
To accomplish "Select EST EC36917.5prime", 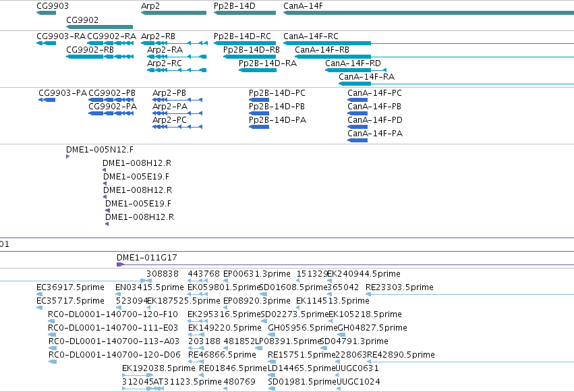I will pos(40,294).
